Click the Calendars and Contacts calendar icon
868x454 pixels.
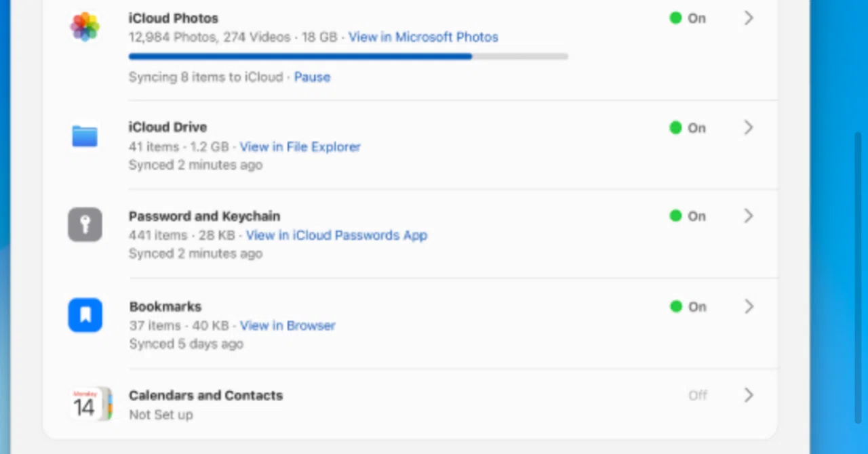90,404
